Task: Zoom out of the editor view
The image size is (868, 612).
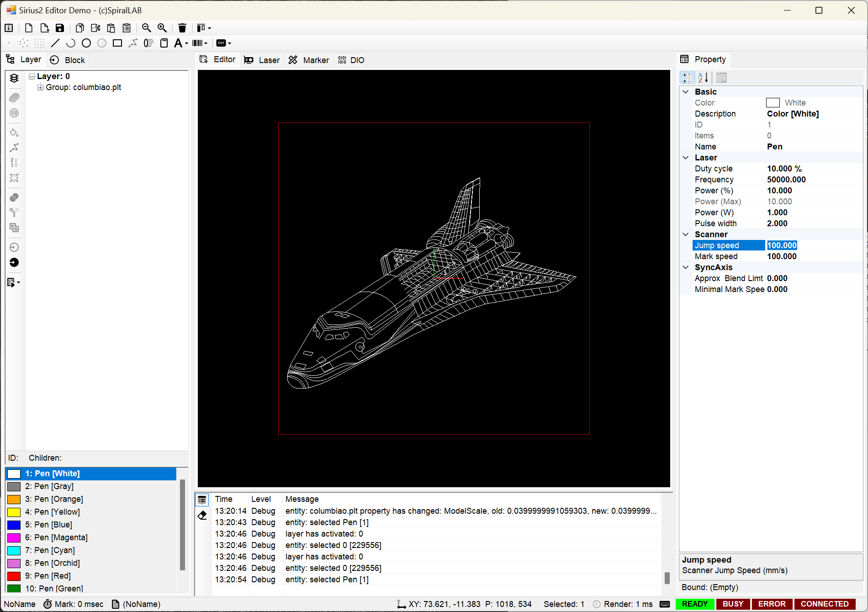Action: tap(147, 28)
